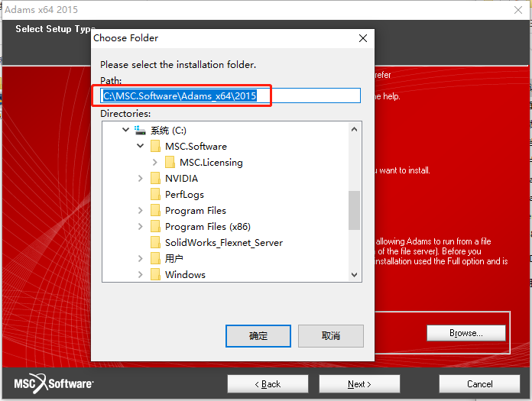The image size is (532, 401).
Task: Select the Program Files (x86) folder icon
Action: pos(155,226)
